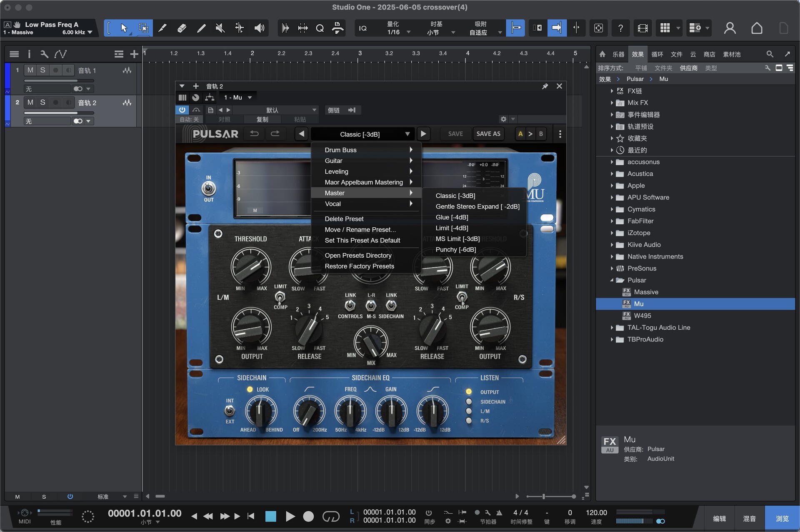Select the Arrow tool in the toolbar

pyautogui.click(x=124, y=28)
